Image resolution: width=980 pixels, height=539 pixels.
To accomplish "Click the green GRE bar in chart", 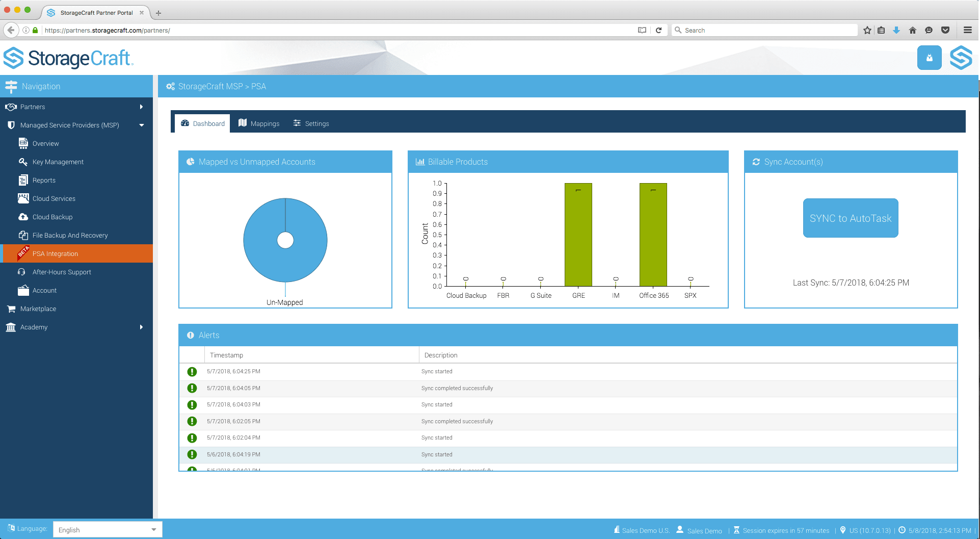I will coord(578,235).
